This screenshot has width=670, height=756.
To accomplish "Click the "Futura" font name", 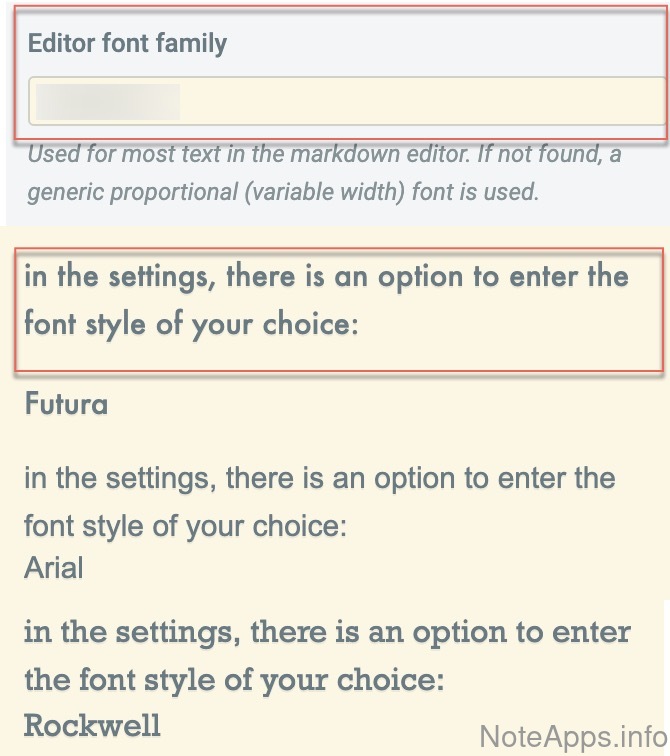I will tap(66, 404).
